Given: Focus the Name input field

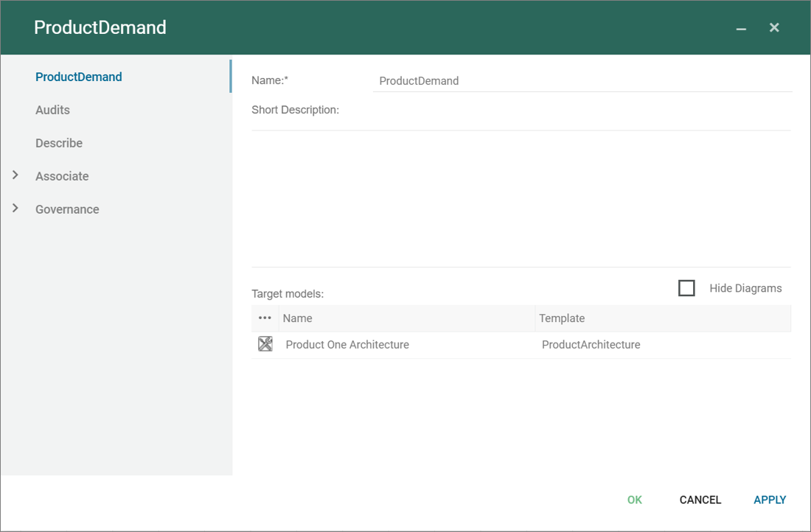Looking at the screenshot, I should 582,81.
